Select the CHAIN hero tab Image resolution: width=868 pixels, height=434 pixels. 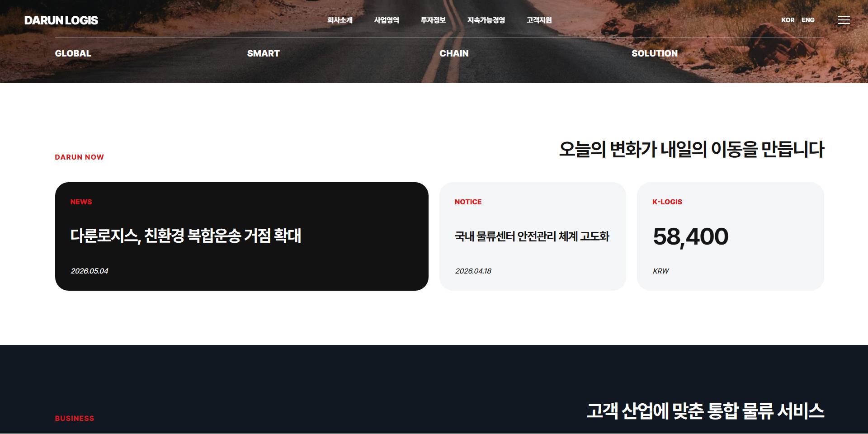[x=454, y=53]
